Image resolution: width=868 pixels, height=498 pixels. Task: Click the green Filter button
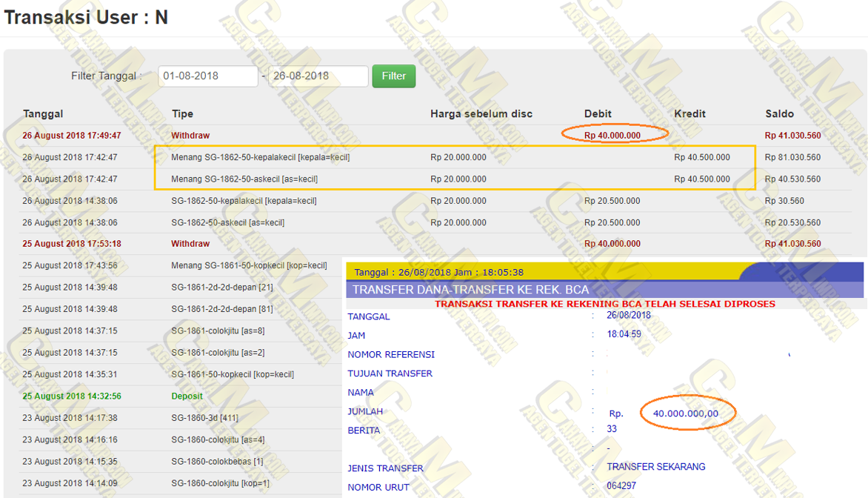coord(393,76)
